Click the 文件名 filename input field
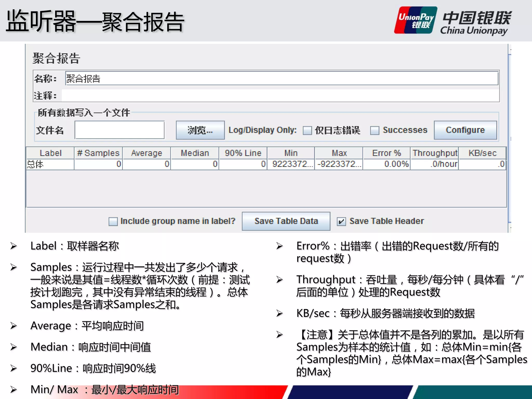Image resolution: width=532 pixels, height=399 pixels. (119, 130)
